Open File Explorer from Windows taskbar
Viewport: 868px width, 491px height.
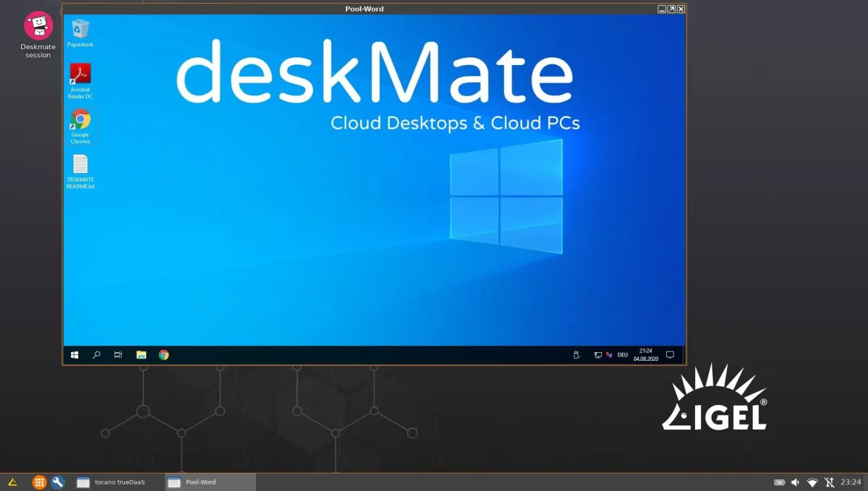142,355
